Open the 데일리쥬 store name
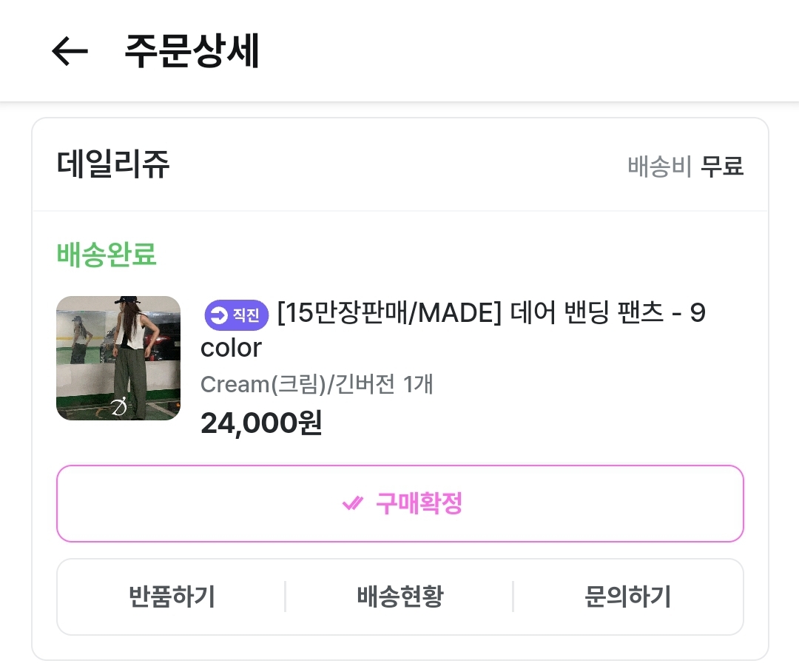This screenshot has width=799, height=672. click(x=113, y=164)
